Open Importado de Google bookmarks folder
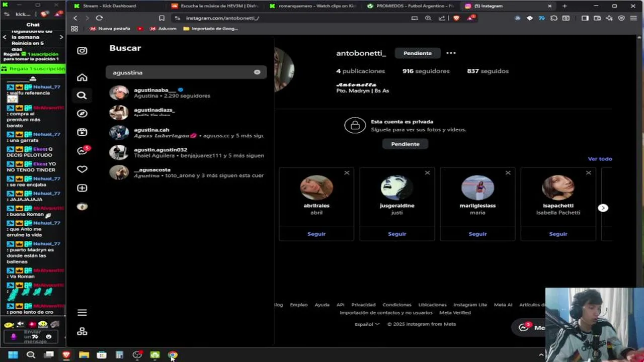This screenshot has width=644, height=362. pos(211,29)
